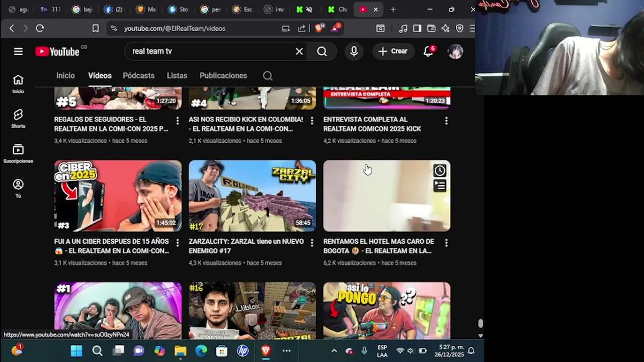Close the active YouTube tab
The width and height of the screenshot is (644, 362).
pos(375,9)
